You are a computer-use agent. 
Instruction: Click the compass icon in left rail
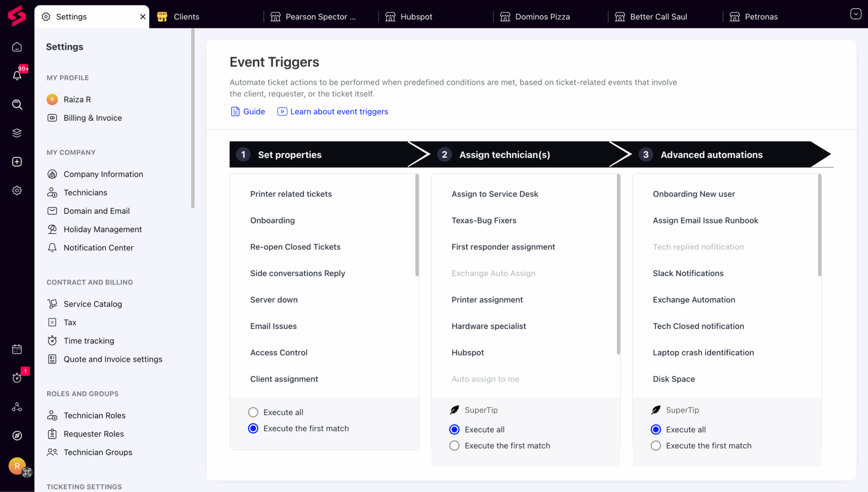tap(17, 436)
